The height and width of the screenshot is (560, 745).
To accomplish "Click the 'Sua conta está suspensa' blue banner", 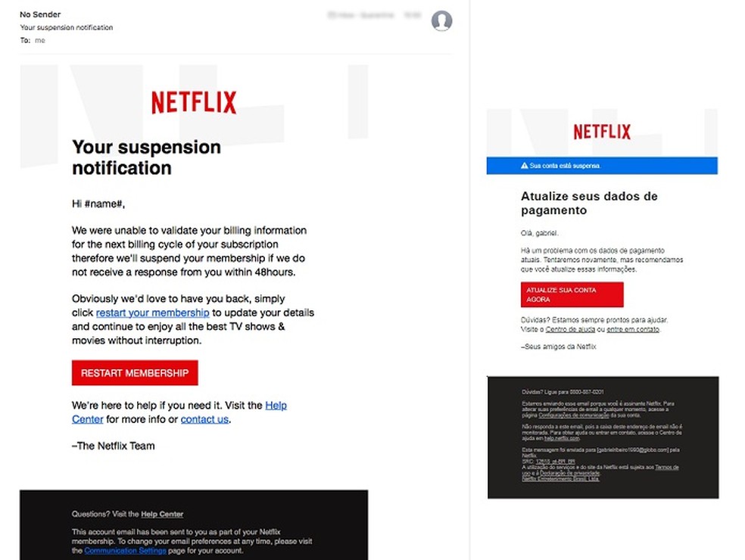I will (602, 166).
